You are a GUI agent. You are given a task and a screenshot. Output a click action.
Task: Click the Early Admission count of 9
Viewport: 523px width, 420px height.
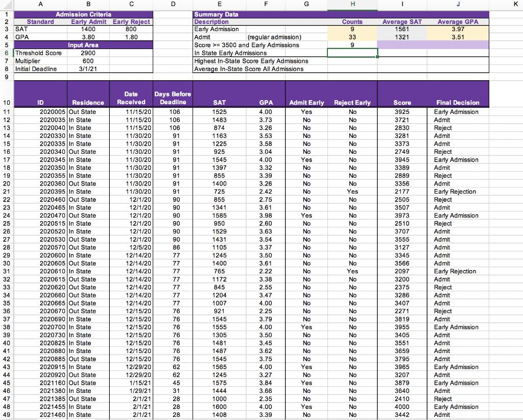click(x=352, y=29)
